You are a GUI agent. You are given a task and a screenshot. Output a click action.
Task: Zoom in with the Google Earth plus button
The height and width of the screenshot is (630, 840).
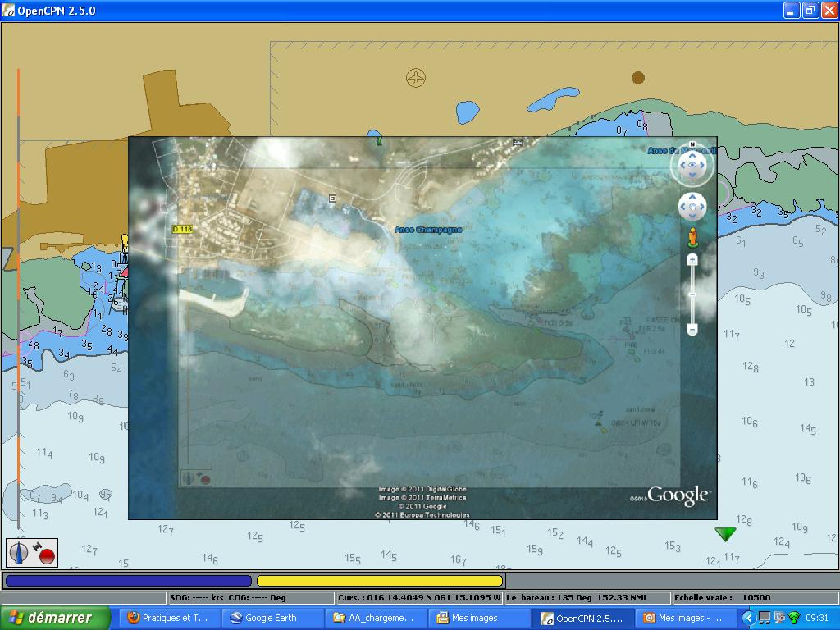click(x=692, y=260)
